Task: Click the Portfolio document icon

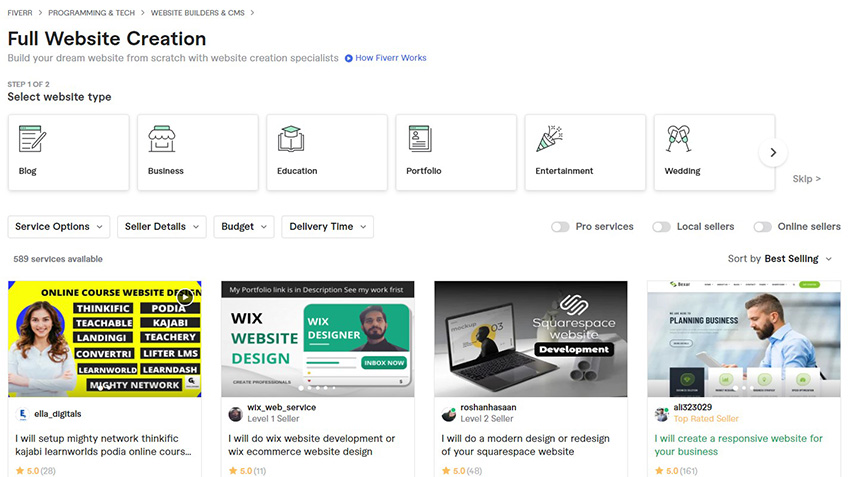Action: coord(420,139)
